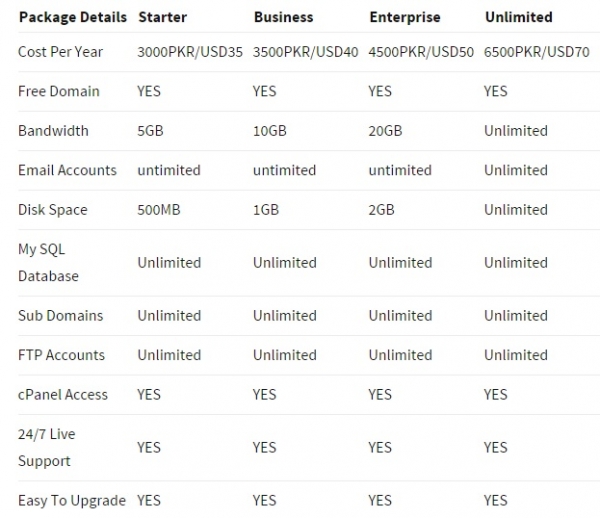Click the Email Accounts row label
Image resolution: width=600 pixels, height=518 pixels.
[67, 170]
